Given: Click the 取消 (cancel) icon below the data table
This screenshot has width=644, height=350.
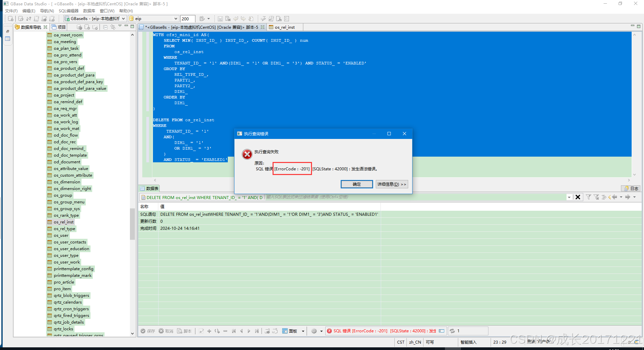Looking at the screenshot, I should [x=161, y=331].
